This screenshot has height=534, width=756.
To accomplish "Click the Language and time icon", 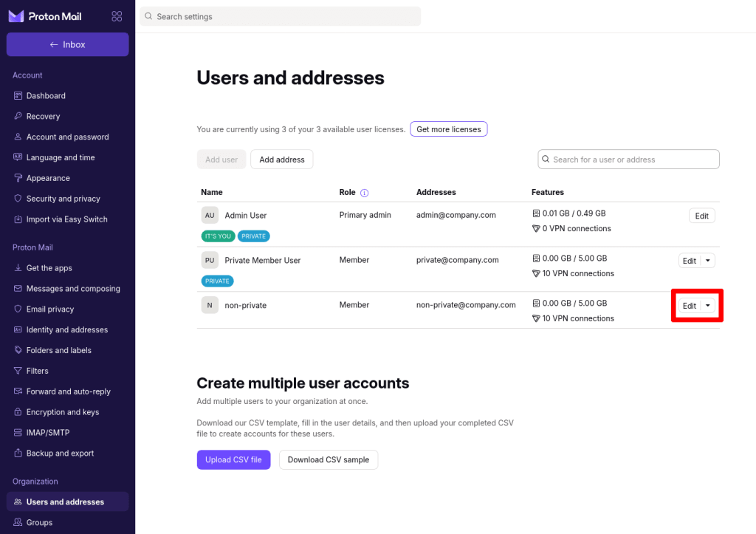I will click(x=18, y=157).
